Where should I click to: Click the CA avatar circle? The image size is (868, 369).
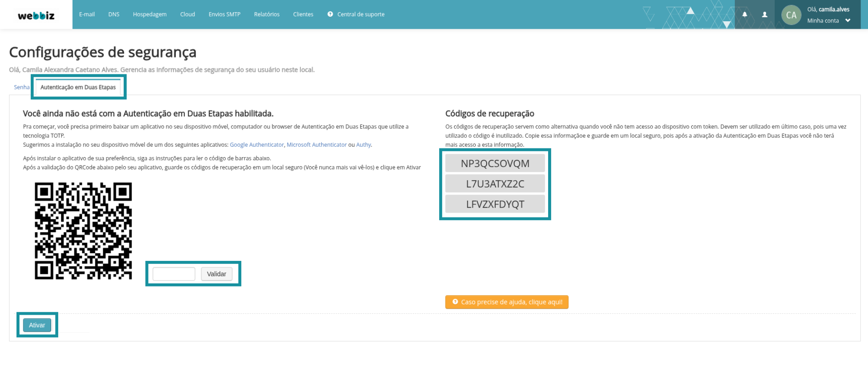click(791, 15)
